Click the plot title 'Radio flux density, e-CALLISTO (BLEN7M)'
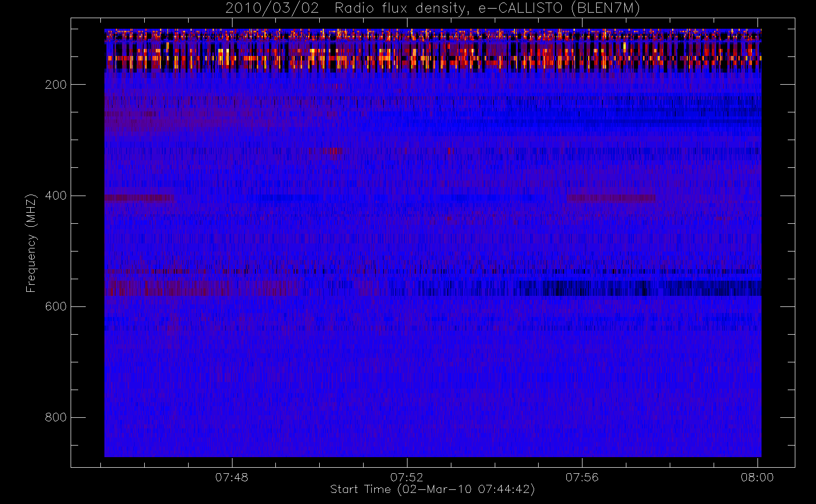This screenshot has width=816, height=504. tap(487, 9)
